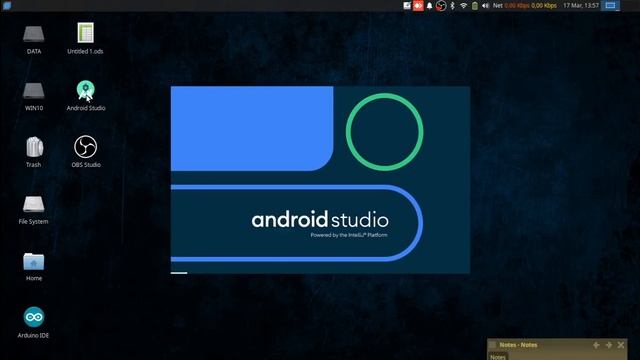Click the workspace switcher in the panel
The width and height of the screenshot is (640, 360).
click(x=610, y=5)
